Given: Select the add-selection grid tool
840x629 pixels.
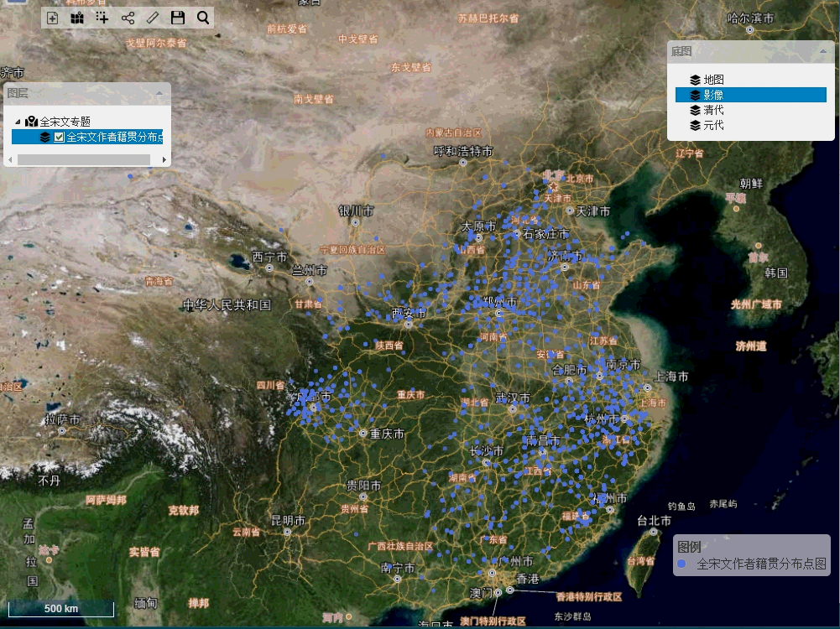Looking at the screenshot, I should pyautogui.click(x=102, y=18).
